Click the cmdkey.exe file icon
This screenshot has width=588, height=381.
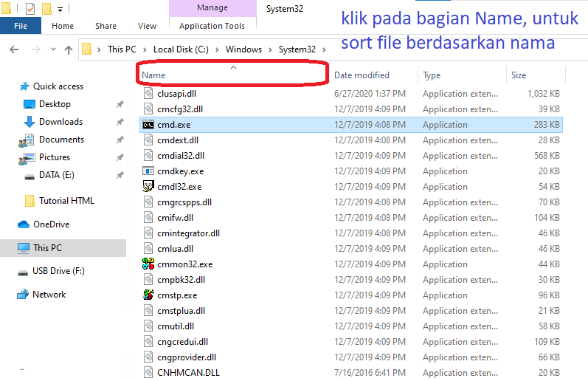148,171
